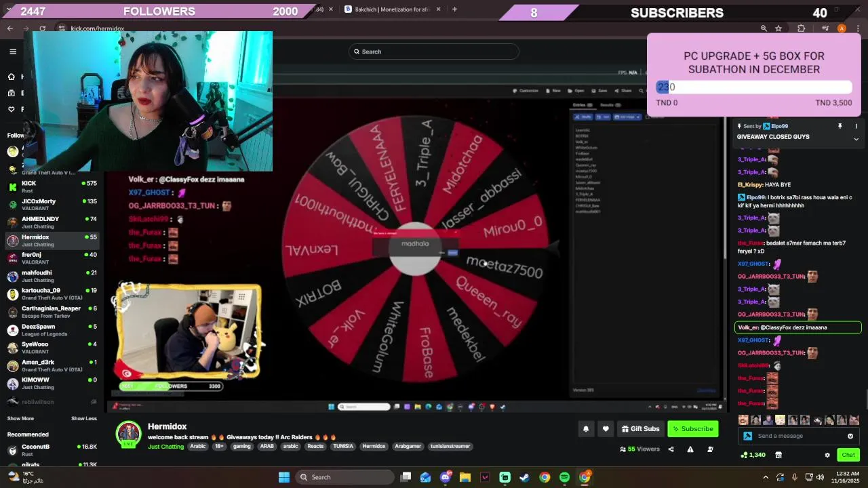Click the Windows taskbar Search box
868x488 pixels.
345,477
